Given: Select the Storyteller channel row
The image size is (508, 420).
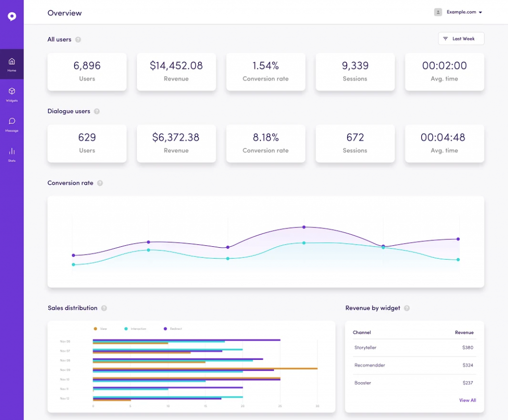Looking at the screenshot, I should coord(414,348).
